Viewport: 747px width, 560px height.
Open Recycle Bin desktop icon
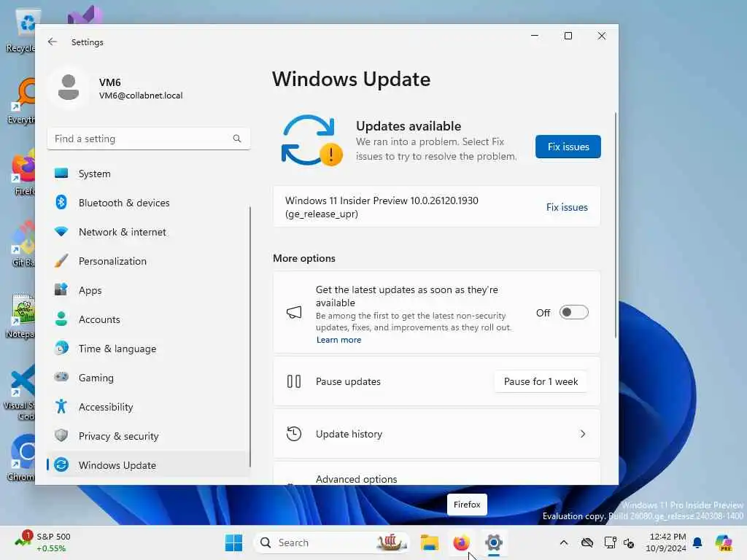21,31
